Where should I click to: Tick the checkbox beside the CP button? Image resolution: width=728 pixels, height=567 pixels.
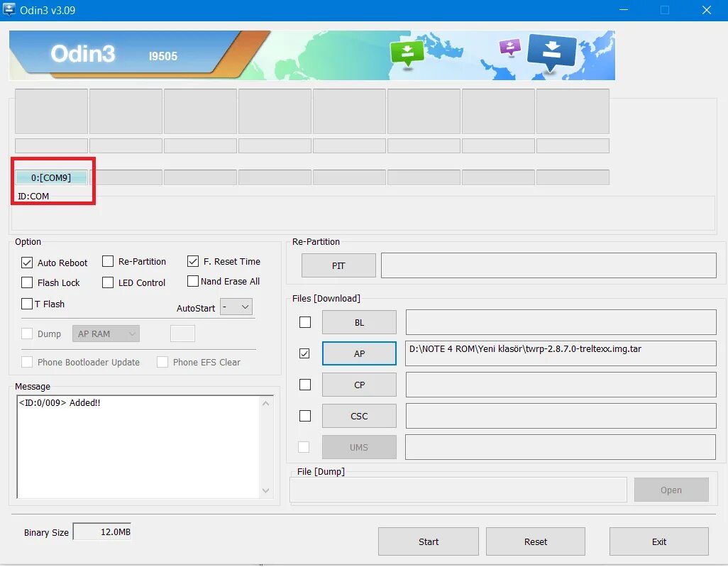(305, 385)
